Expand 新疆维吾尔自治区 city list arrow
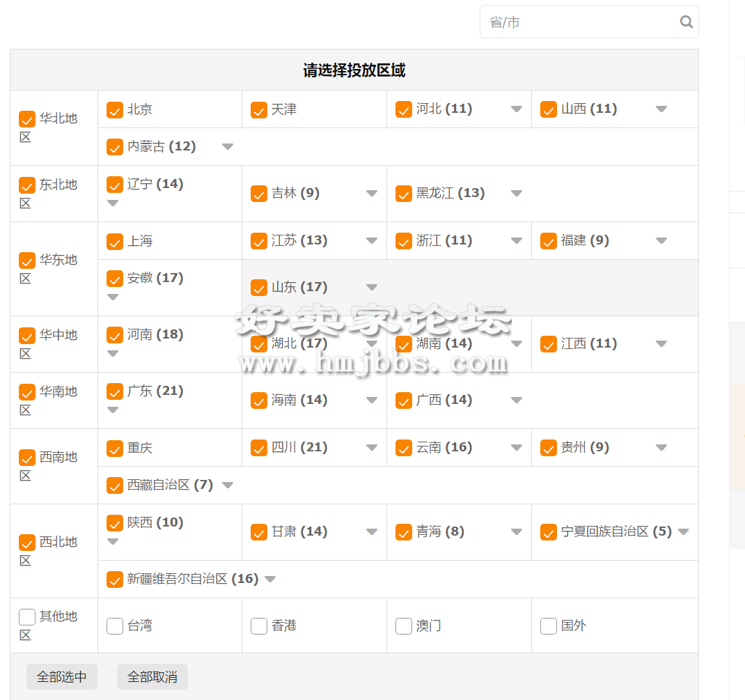The height and width of the screenshot is (700, 745). [270, 580]
